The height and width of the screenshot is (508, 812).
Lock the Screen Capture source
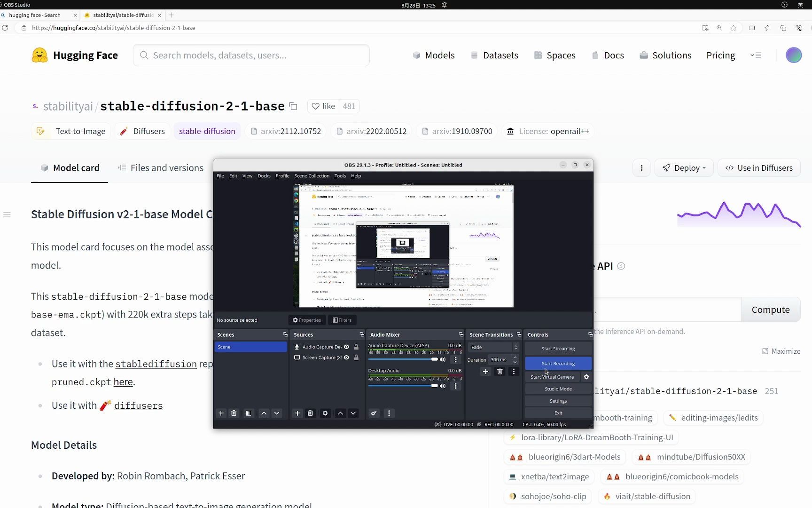(356, 357)
